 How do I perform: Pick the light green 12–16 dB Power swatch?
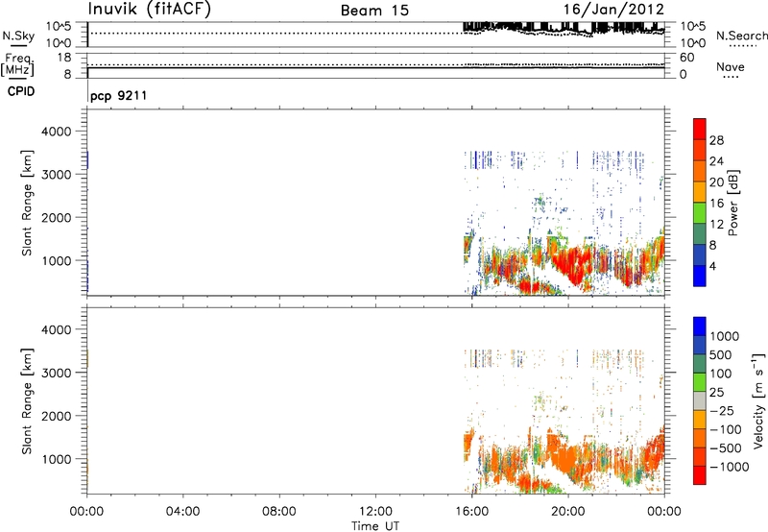(700, 213)
